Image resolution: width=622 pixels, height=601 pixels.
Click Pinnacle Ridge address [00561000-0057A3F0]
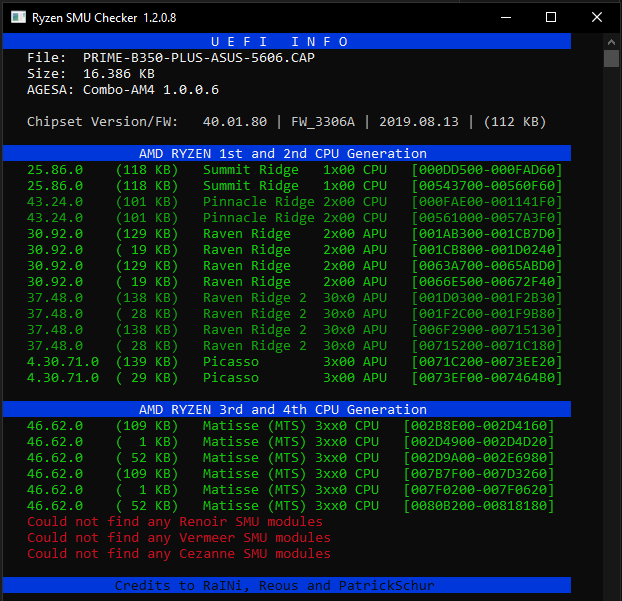click(x=487, y=218)
